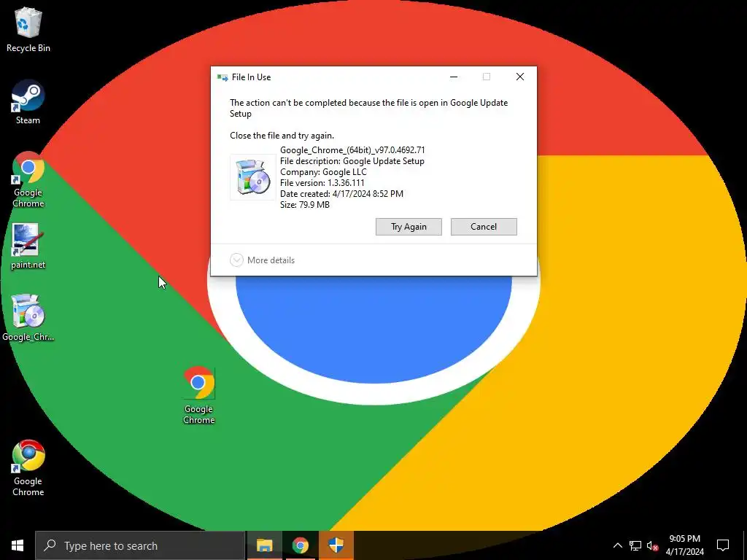Click the "File version: 1.3.36.111" text
This screenshot has width=747, height=560.
click(x=322, y=183)
